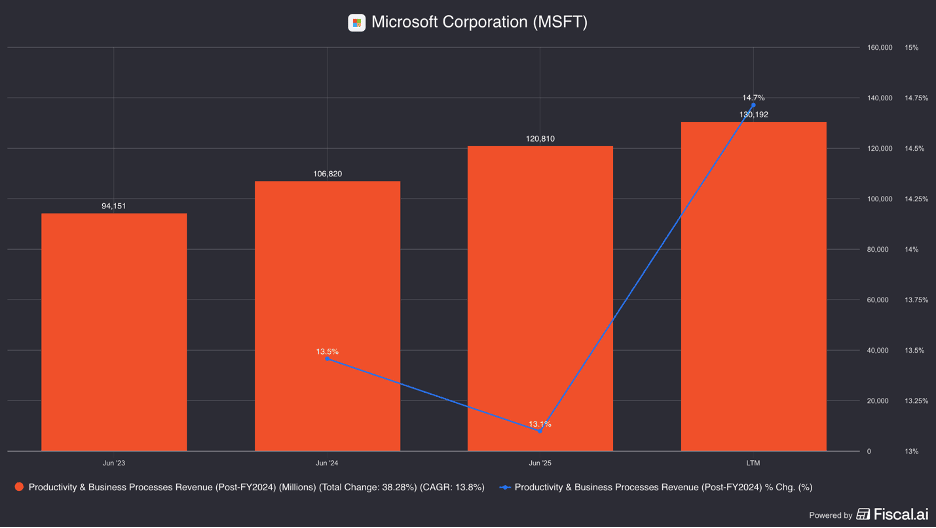Toggle the Productivity Revenue (Millions) legend series
Screen dimensions: 936x528
click(250, 487)
